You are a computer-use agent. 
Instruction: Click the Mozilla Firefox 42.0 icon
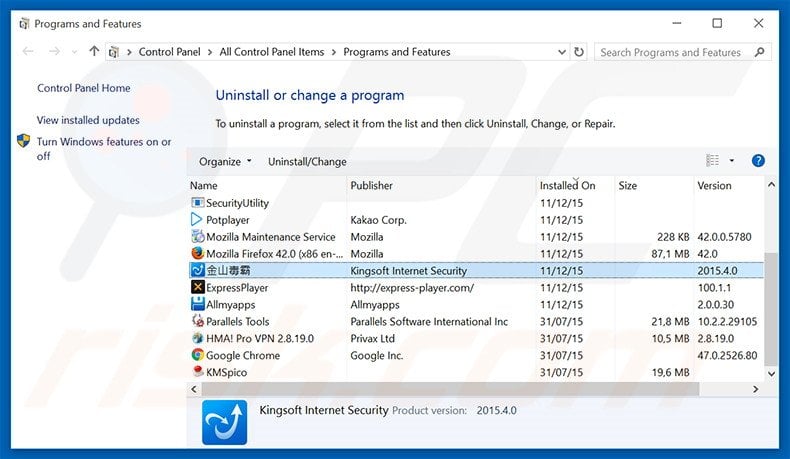pos(198,253)
